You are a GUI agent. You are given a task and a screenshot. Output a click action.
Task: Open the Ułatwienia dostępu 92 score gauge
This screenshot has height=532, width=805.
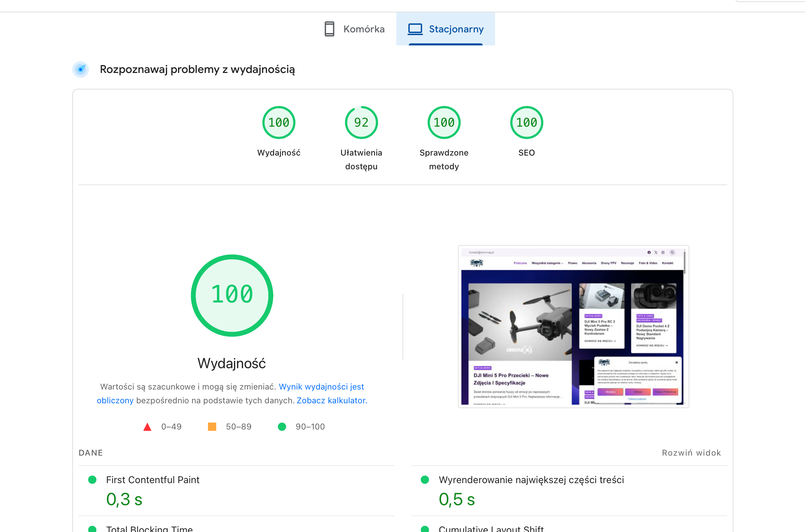coord(361,123)
